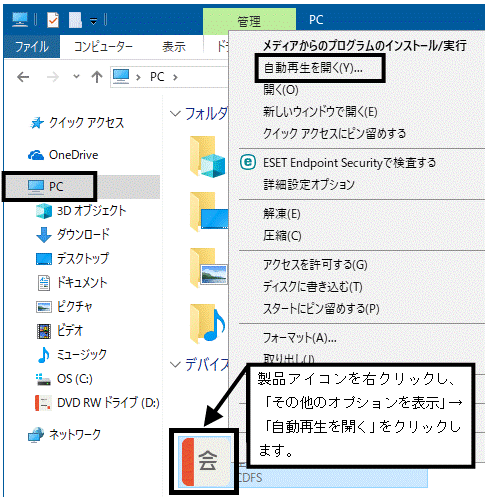The width and height of the screenshot is (485, 497).
Task: Click the DVD RW drive (D:) icon in sidebar
Action: pyautogui.click(x=43, y=403)
